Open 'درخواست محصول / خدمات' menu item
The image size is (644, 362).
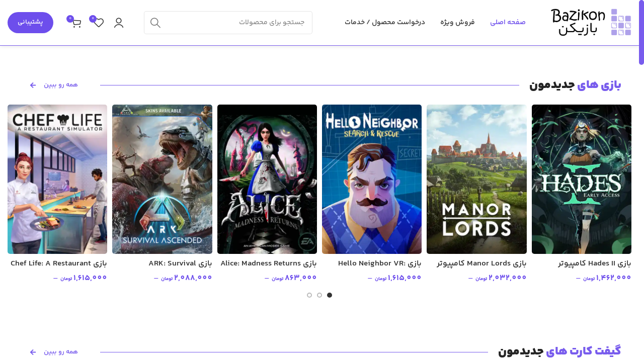coord(385,22)
